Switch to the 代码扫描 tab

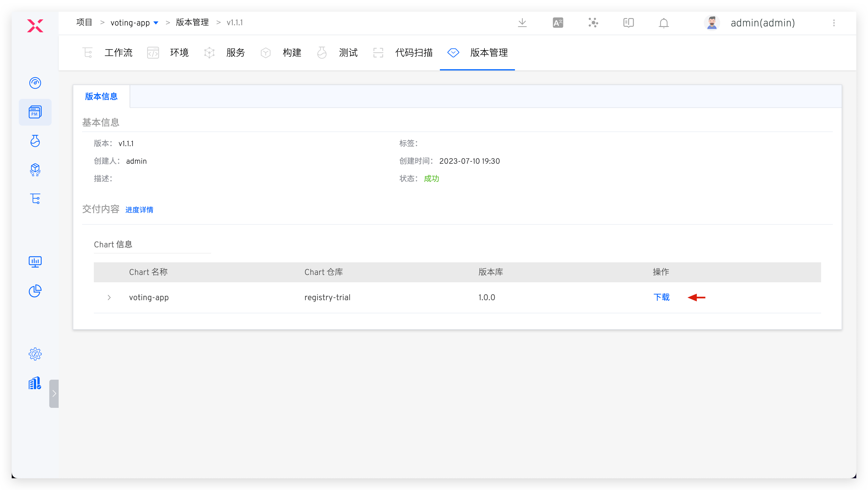tap(413, 53)
